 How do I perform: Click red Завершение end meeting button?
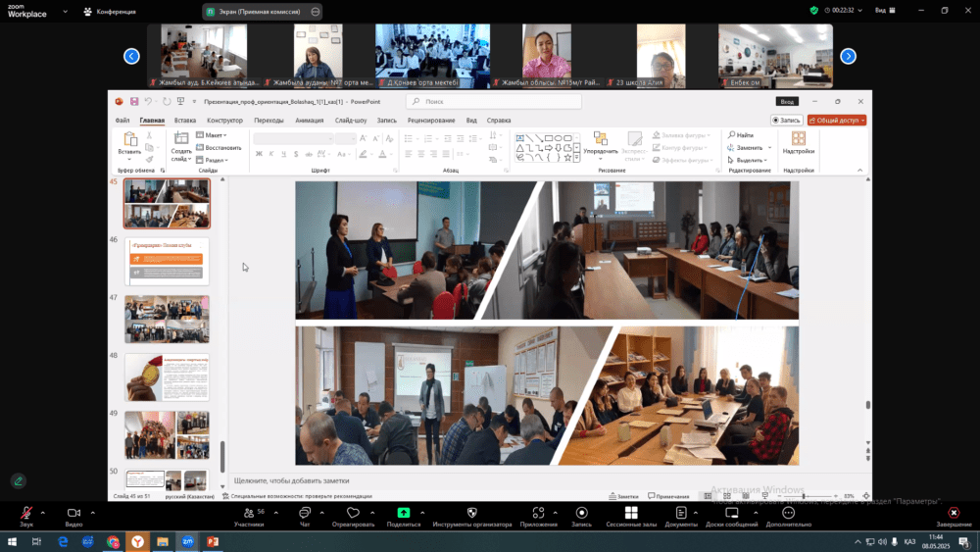point(954,517)
